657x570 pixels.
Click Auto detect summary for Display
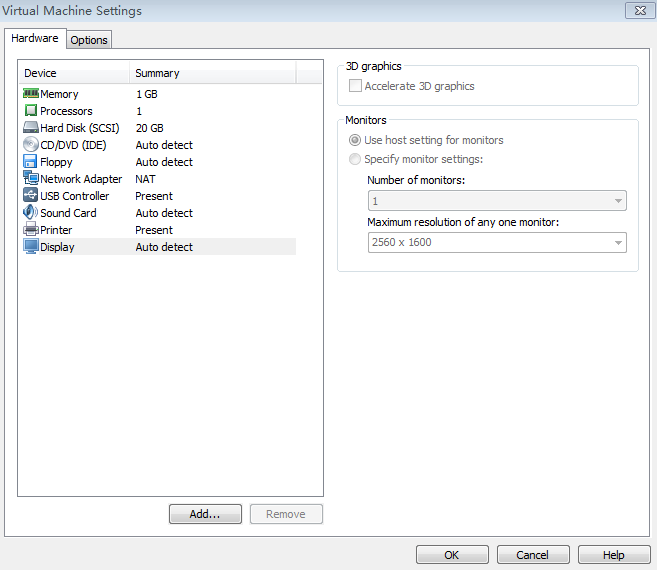click(164, 247)
